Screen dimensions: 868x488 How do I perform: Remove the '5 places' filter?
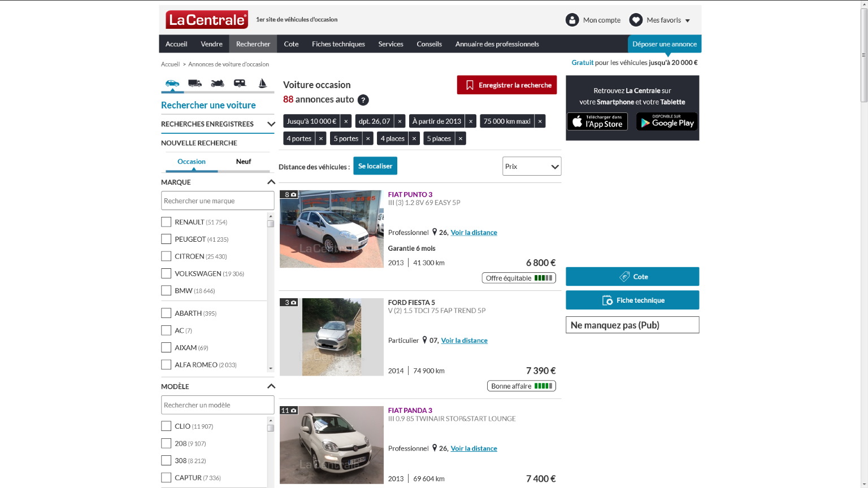click(461, 138)
